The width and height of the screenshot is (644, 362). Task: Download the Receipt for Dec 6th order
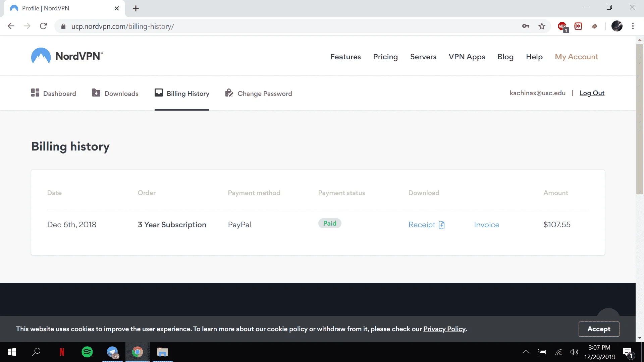point(427,225)
